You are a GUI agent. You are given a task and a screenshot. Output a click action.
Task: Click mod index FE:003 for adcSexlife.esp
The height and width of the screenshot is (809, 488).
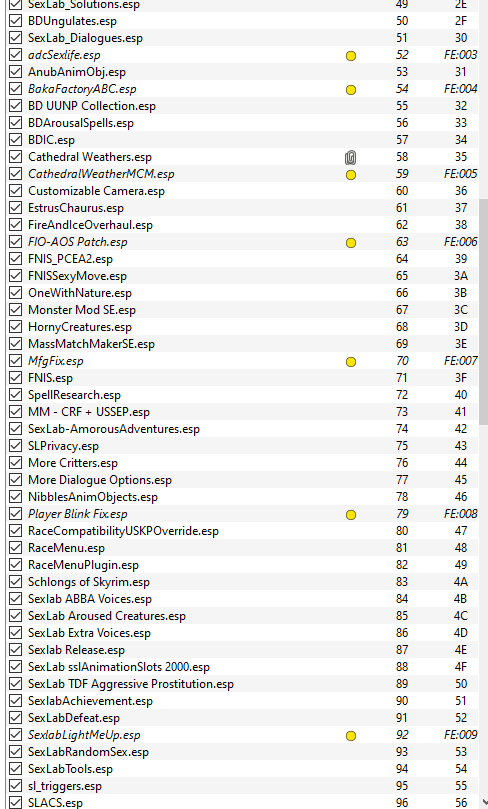click(461, 55)
